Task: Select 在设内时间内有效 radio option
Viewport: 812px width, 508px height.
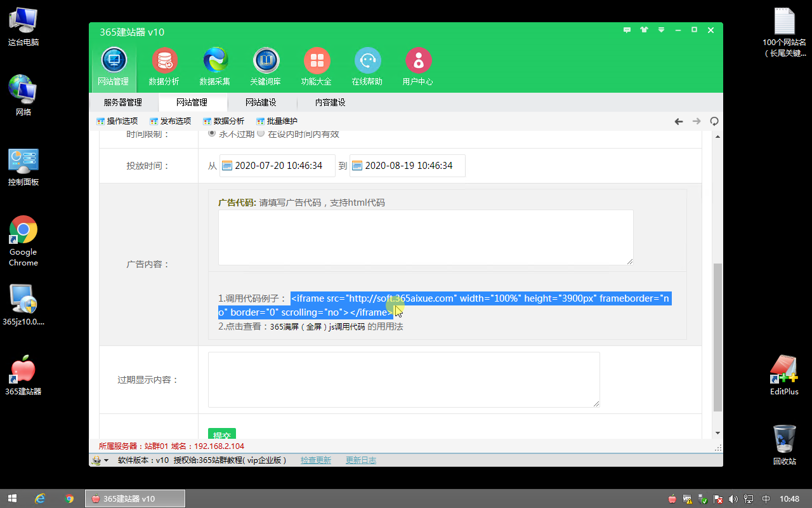Action: coord(261,134)
